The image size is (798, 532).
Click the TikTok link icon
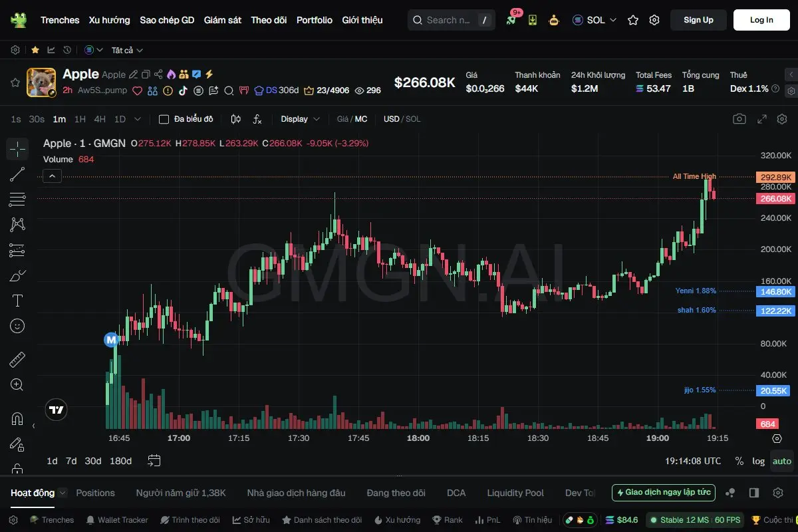[x=183, y=90]
